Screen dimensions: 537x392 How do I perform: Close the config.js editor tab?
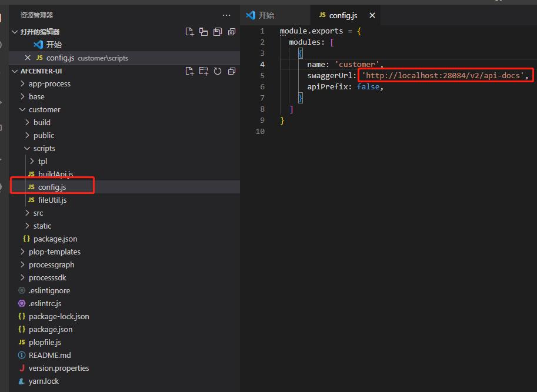[x=372, y=15]
